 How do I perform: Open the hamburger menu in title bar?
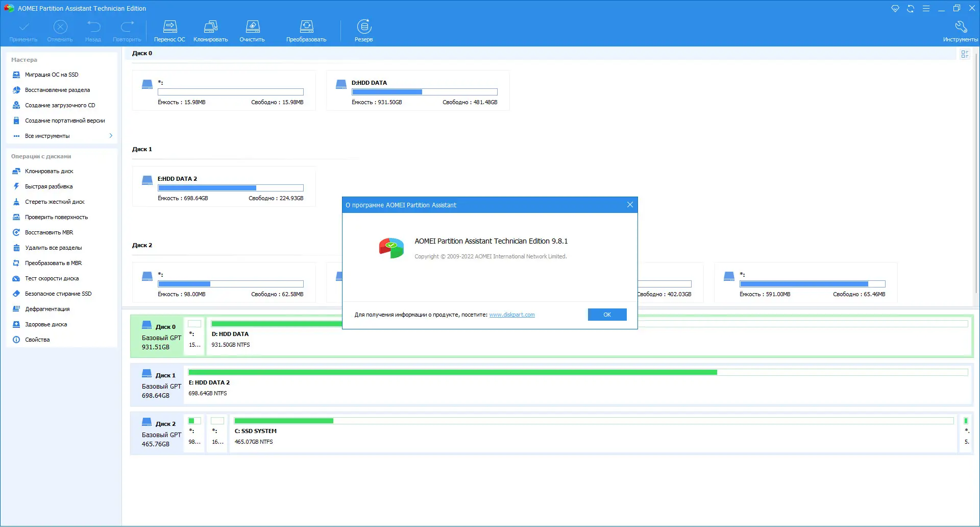click(926, 8)
